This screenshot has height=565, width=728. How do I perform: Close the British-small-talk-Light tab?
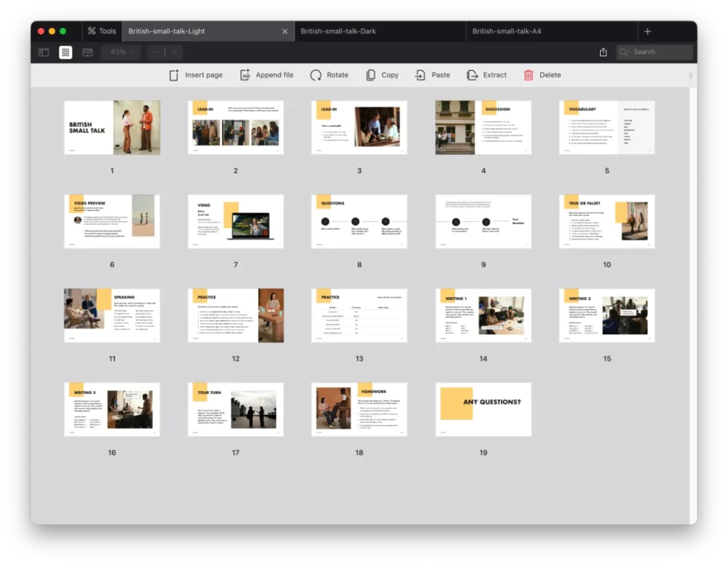pyautogui.click(x=285, y=31)
